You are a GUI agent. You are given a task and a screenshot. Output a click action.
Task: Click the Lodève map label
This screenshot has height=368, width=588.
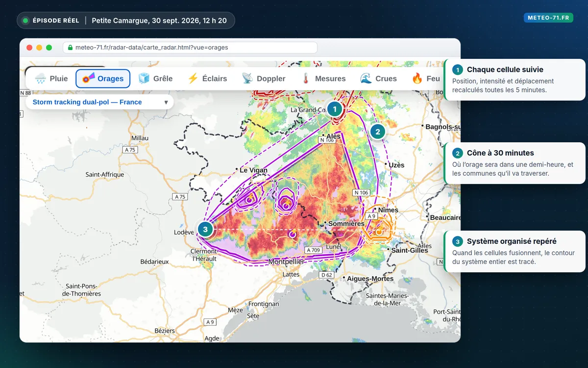(x=185, y=232)
